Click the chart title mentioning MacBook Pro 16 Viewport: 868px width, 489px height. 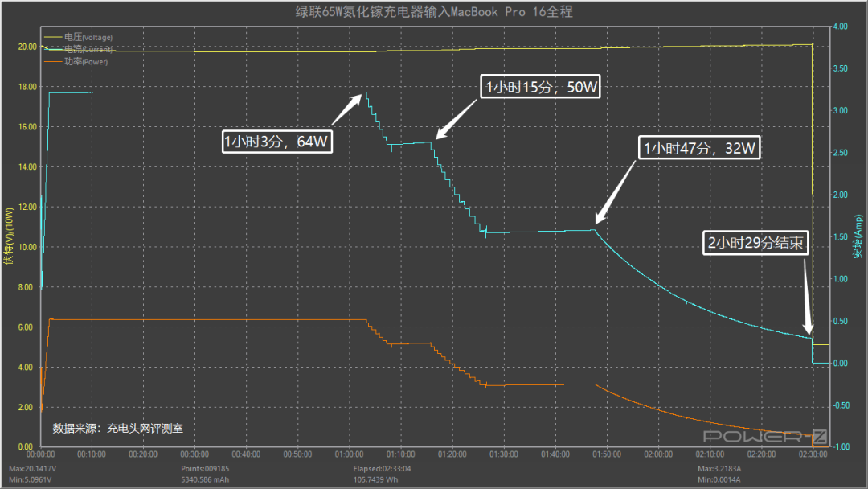click(x=434, y=11)
